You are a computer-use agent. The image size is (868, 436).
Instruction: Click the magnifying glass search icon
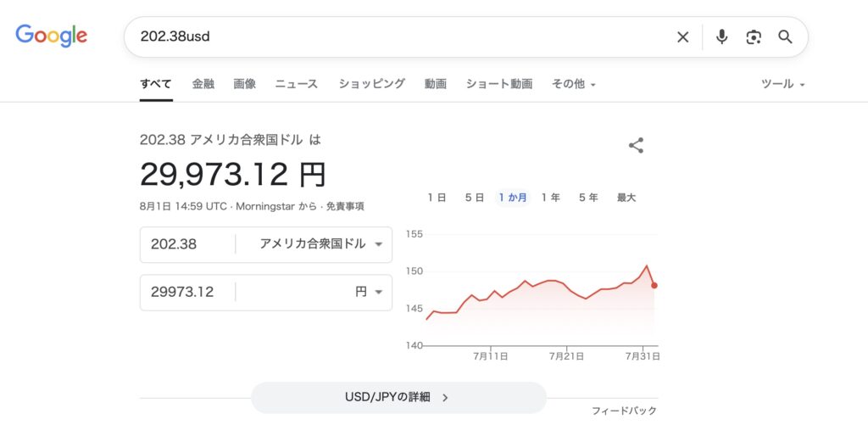pos(785,37)
